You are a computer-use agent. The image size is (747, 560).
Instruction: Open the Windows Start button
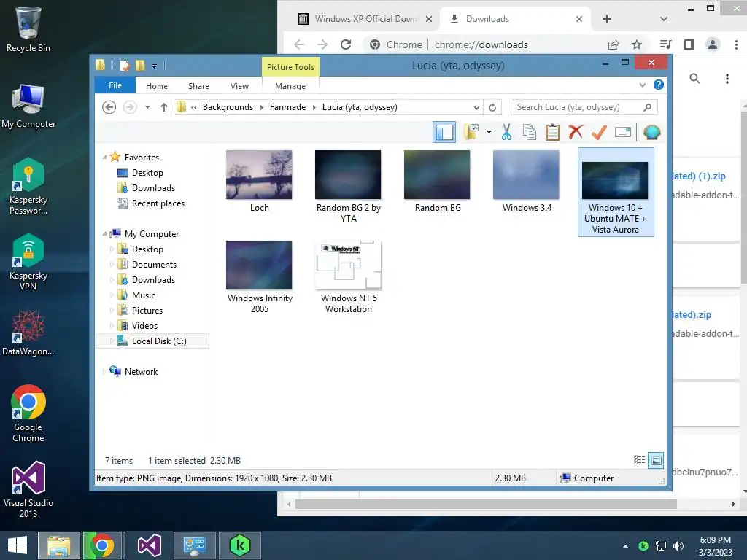(x=18, y=545)
